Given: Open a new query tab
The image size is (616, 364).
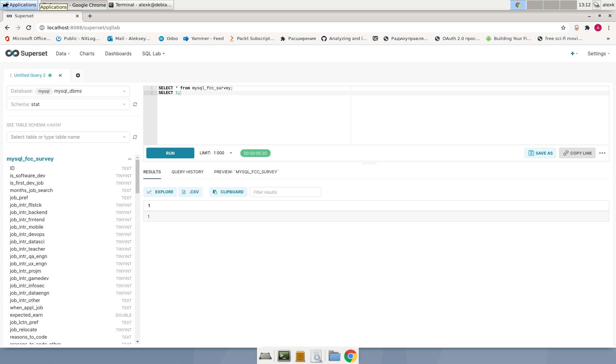Looking at the screenshot, I should (x=78, y=75).
